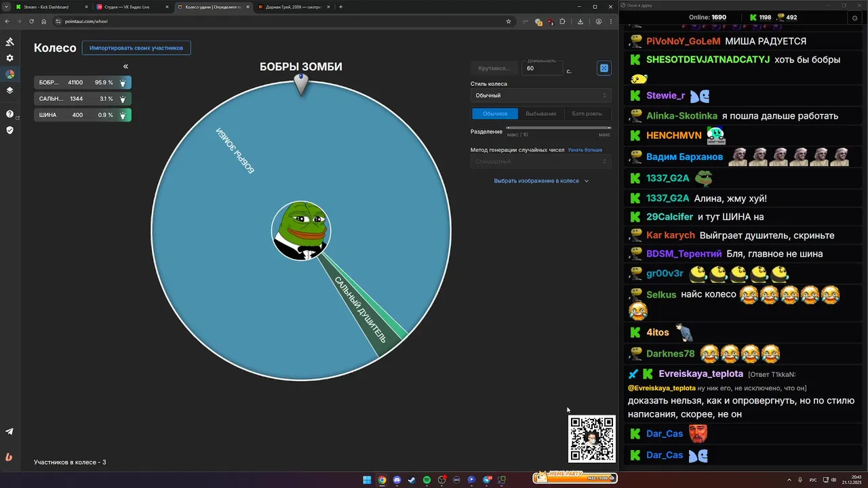Click the orange logo icon at sidebar bottom

(9, 457)
